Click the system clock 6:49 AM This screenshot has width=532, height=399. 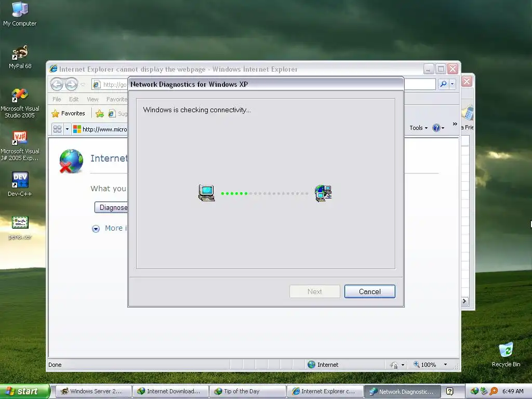(x=513, y=391)
